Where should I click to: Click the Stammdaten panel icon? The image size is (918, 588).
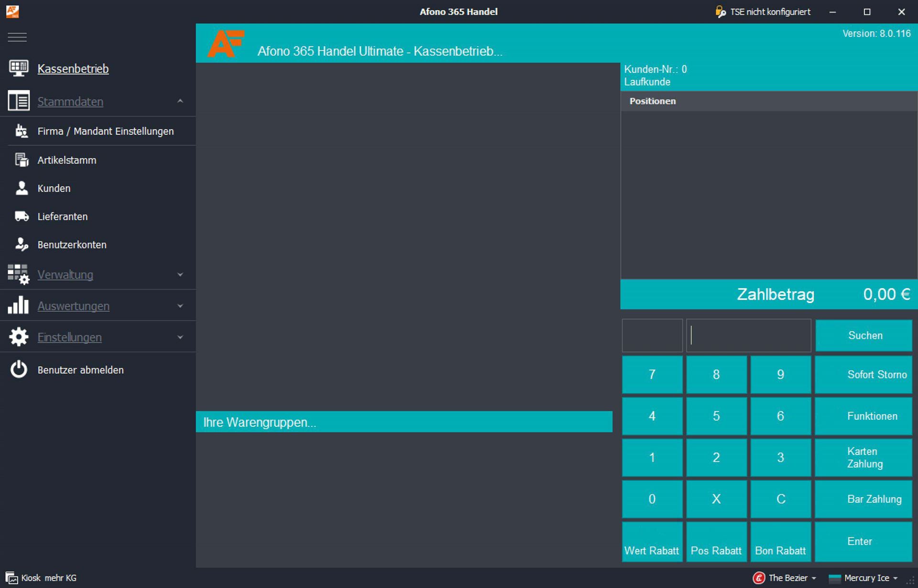(x=19, y=101)
